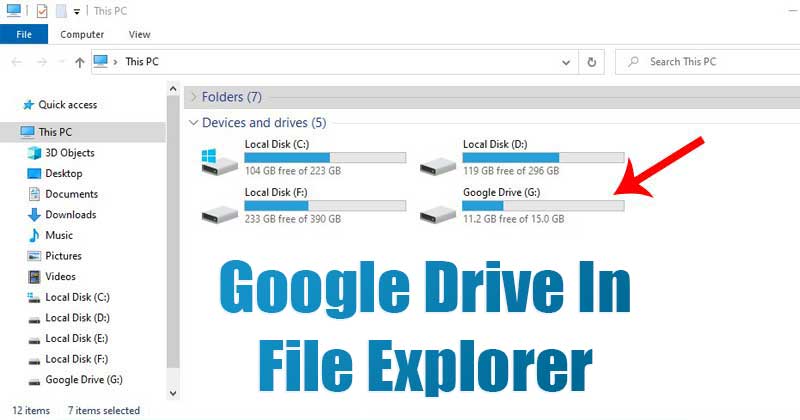Click the Local Disk (C:) drive label

pyautogui.click(x=277, y=144)
